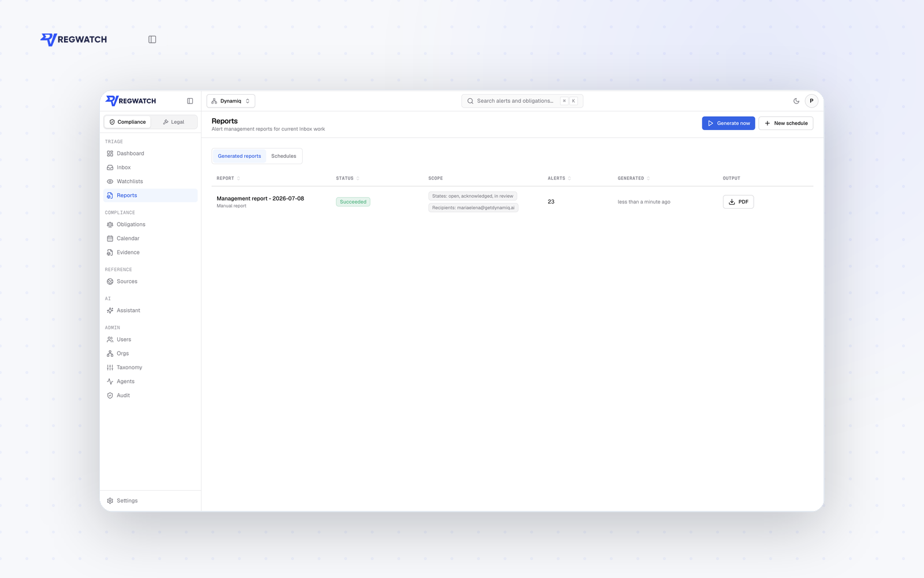This screenshot has height=578, width=924.
Task: Open the Calendar icon in Compliance section
Action: [110, 238]
